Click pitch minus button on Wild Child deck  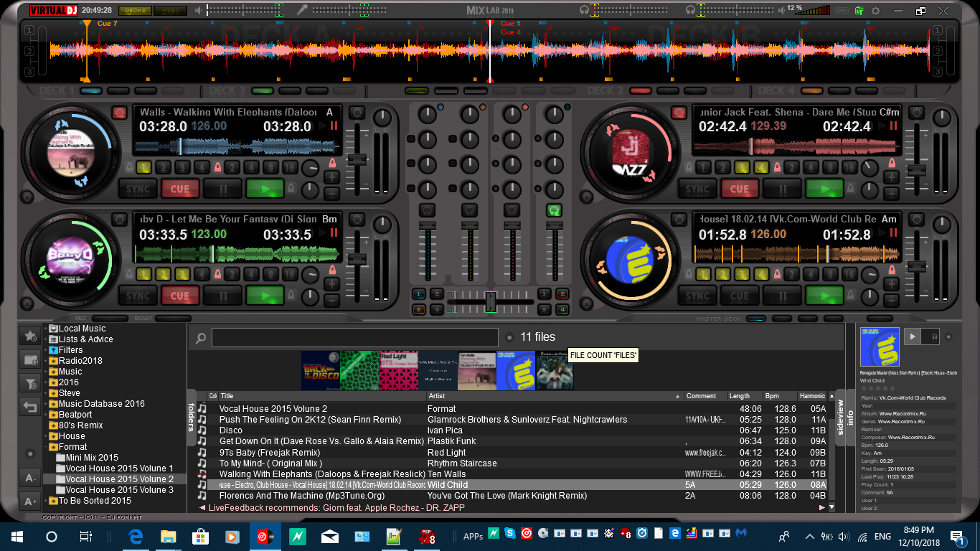pyautogui.click(x=891, y=300)
